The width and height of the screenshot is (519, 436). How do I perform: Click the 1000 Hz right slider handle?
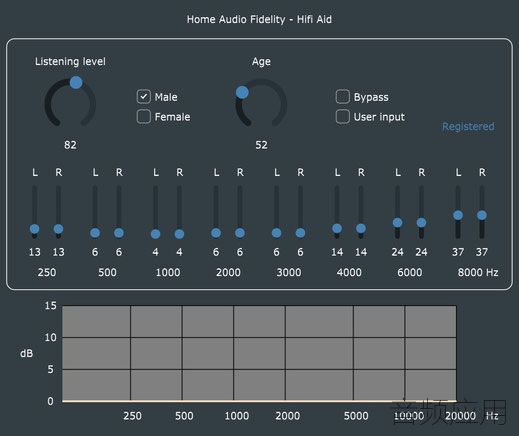[x=179, y=234]
